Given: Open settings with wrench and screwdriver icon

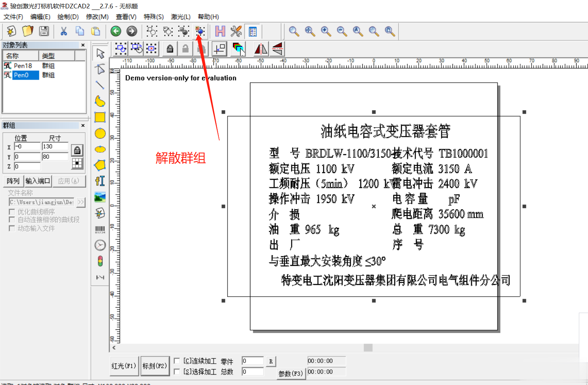Looking at the screenshot, I should click(x=236, y=31).
